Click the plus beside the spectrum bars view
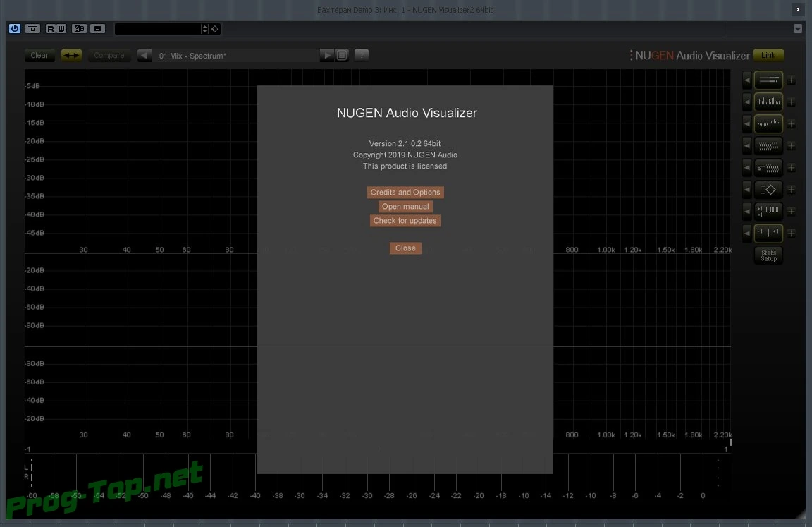Image resolution: width=812 pixels, height=527 pixels. pos(792,102)
